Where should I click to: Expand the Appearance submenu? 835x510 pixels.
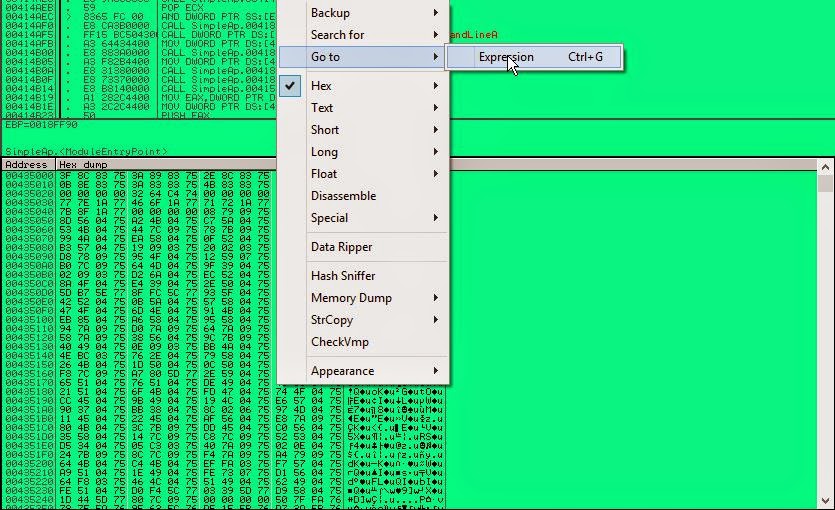coord(363,371)
